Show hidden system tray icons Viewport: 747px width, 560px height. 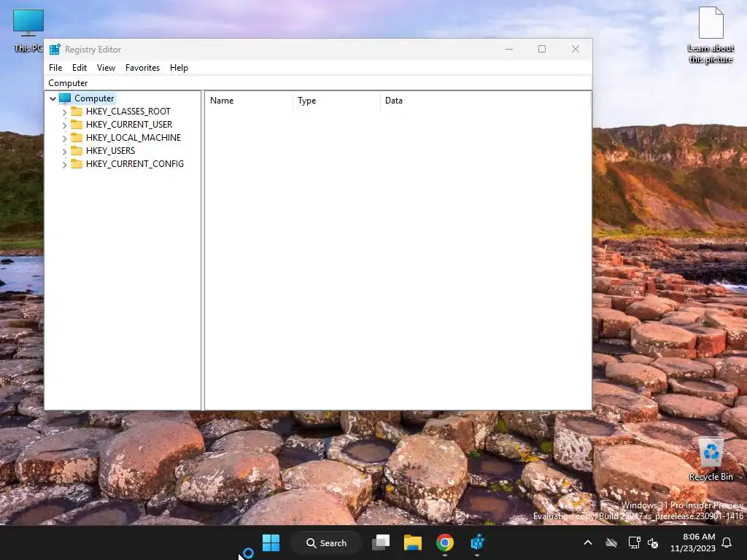click(x=588, y=542)
